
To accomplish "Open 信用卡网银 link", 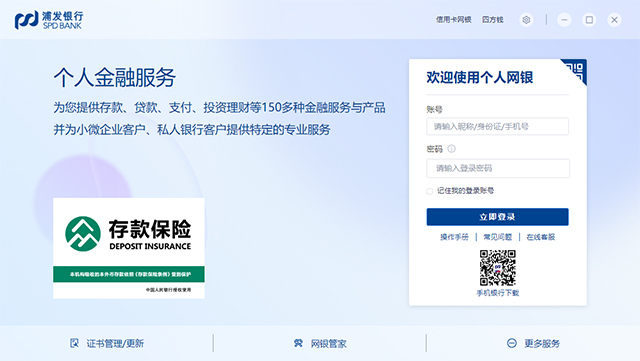I will point(453,20).
